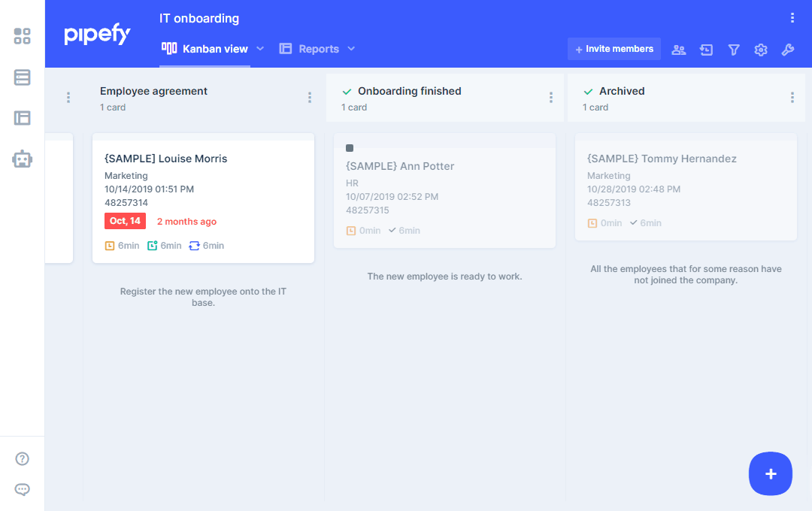The width and height of the screenshot is (812, 511).
Task: Open the pipe members icon
Action: point(679,50)
